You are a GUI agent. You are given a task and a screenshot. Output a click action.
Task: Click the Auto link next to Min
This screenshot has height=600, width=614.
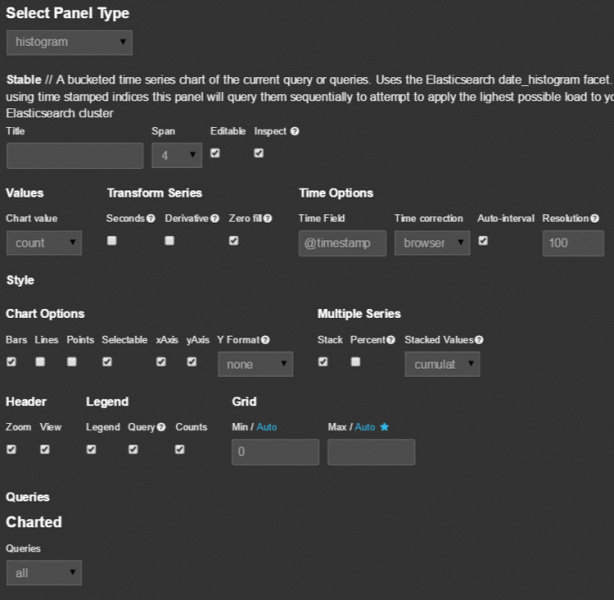click(x=266, y=427)
